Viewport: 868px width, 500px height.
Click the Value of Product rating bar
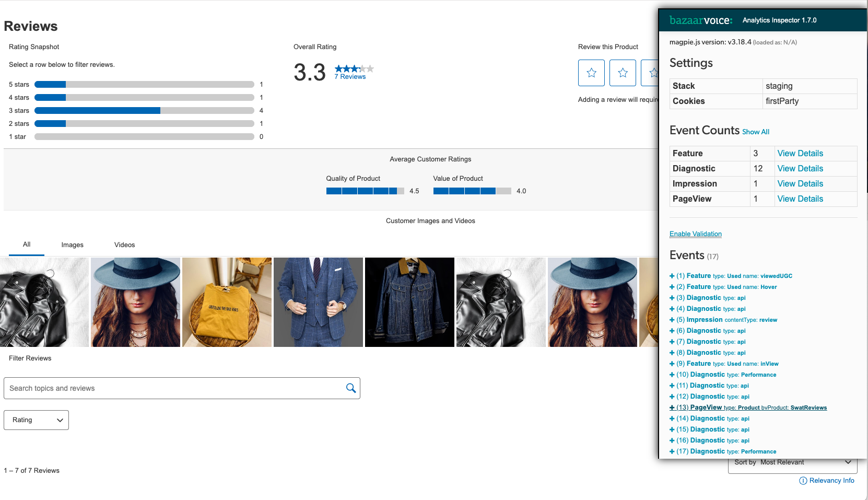pyautogui.click(x=472, y=191)
